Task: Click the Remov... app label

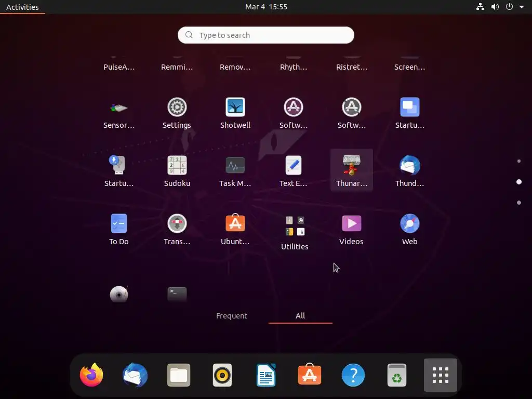Action: 235,67
